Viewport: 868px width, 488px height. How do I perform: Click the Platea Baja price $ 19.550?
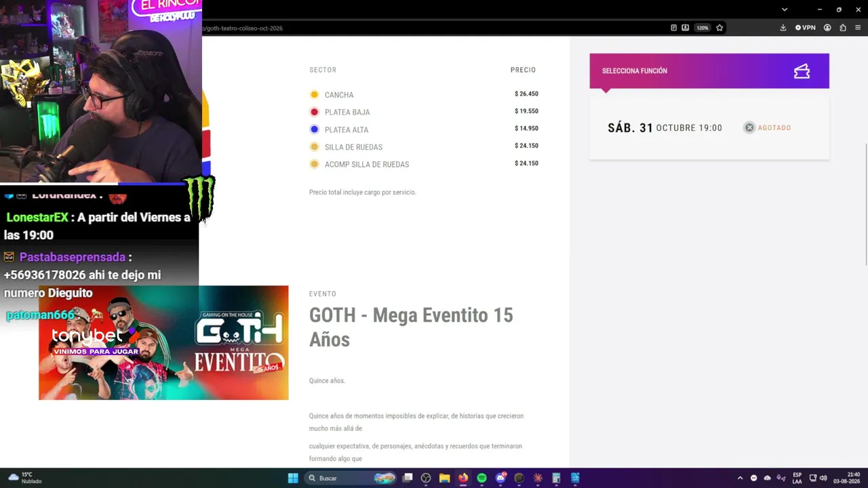(526, 111)
